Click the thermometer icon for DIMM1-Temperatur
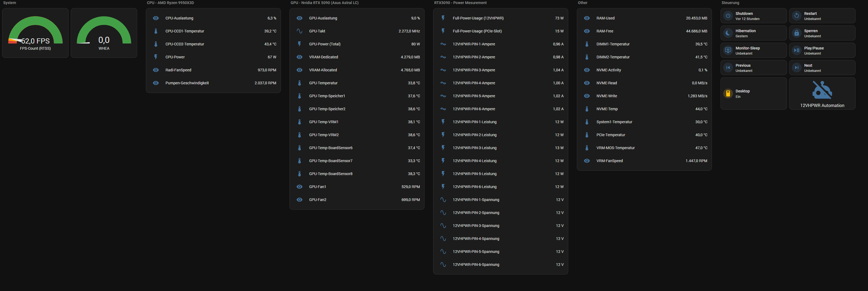Image resolution: width=868 pixels, height=291 pixels. (587, 44)
